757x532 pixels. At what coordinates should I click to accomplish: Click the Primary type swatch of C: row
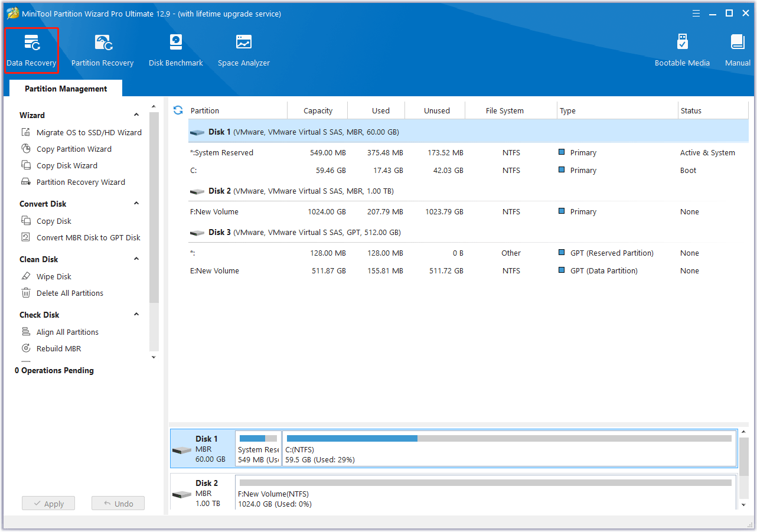[x=562, y=170]
